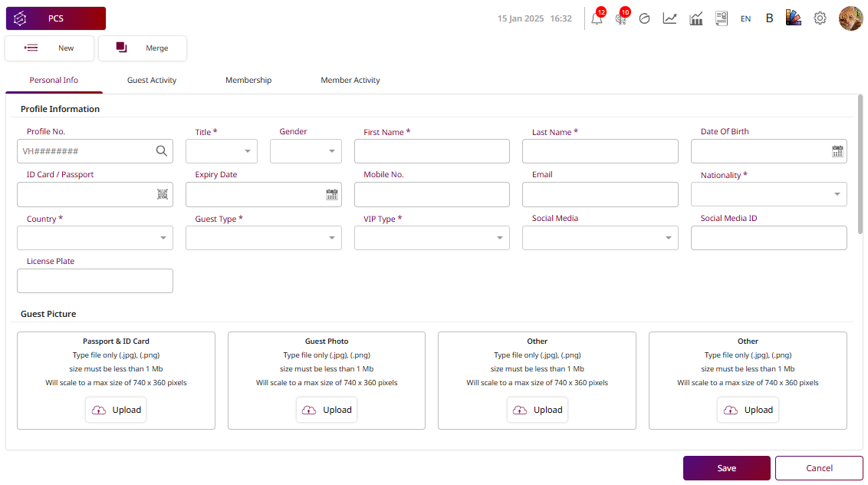Switch to the Membership tab
The width and height of the screenshot is (868, 485).
point(248,81)
